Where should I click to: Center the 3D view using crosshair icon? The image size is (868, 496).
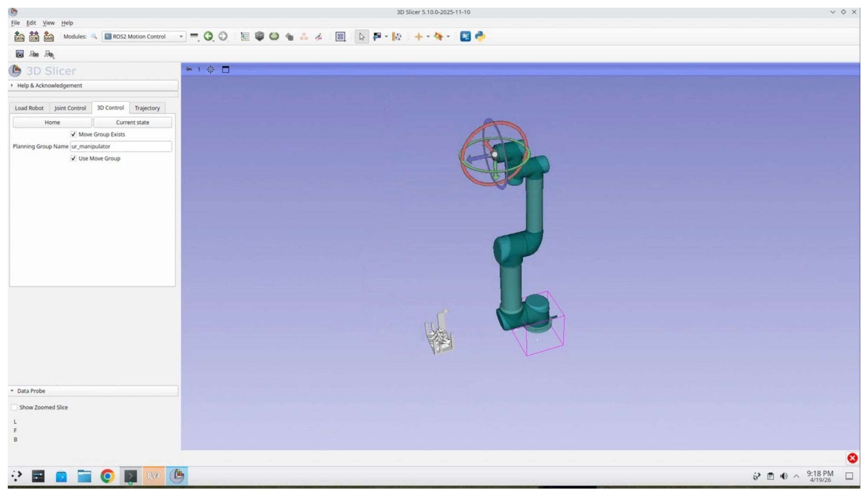(210, 69)
